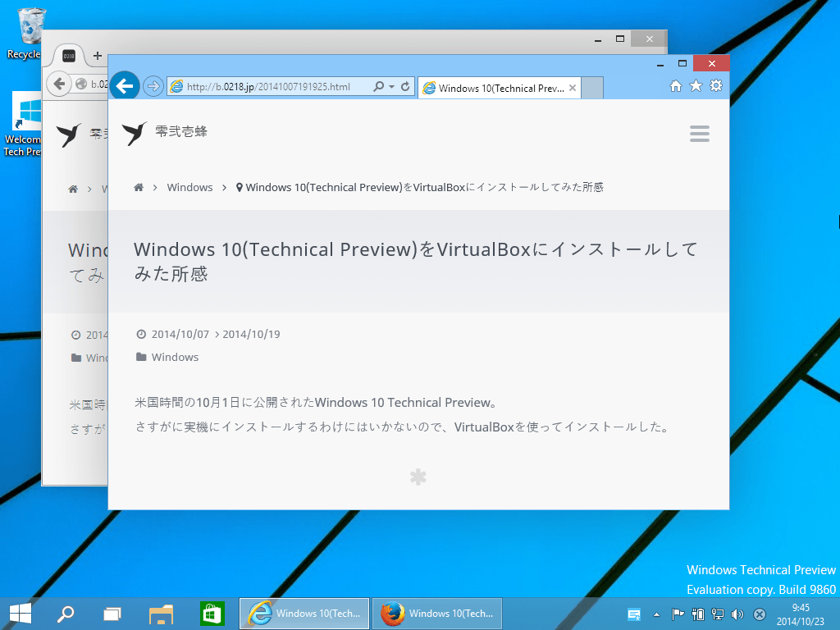This screenshot has width=840, height=630.
Task: Minimize the Internet Explorer window
Action: coord(660,64)
